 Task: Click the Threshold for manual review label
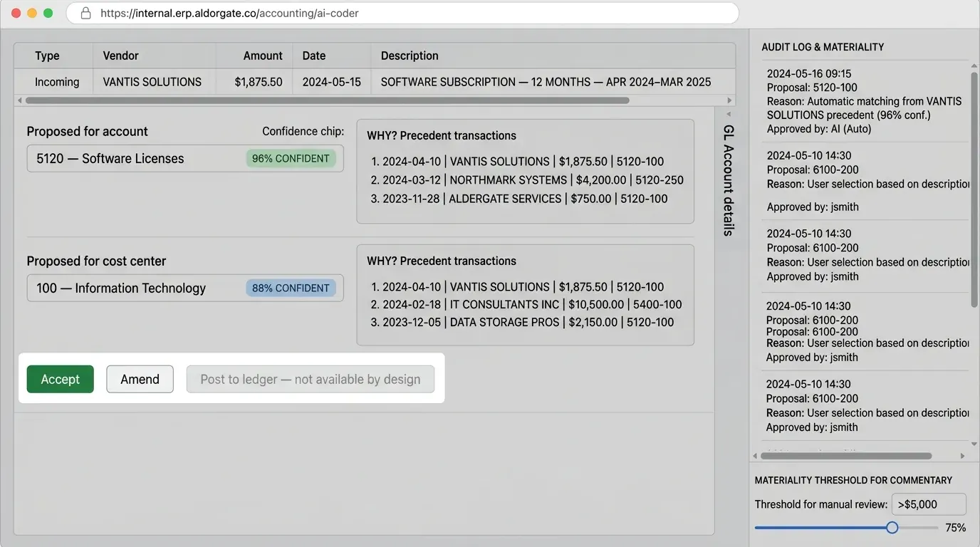(821, 504)
